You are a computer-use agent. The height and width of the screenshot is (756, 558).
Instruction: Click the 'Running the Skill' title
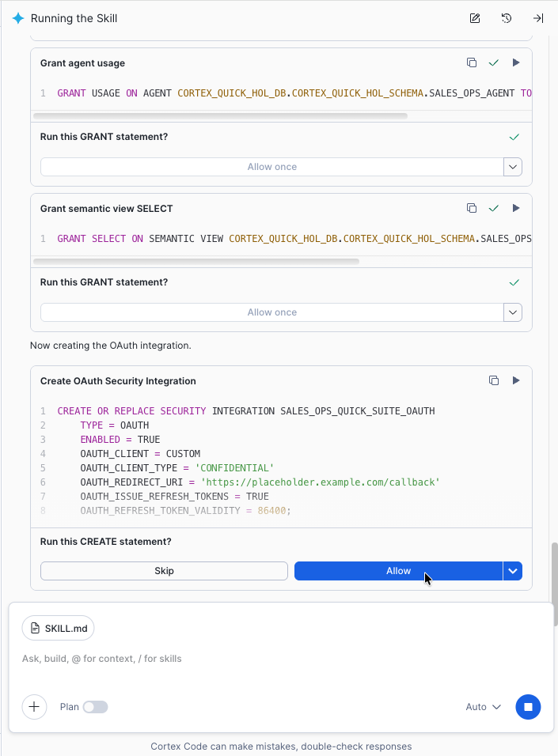coord(74,18)
